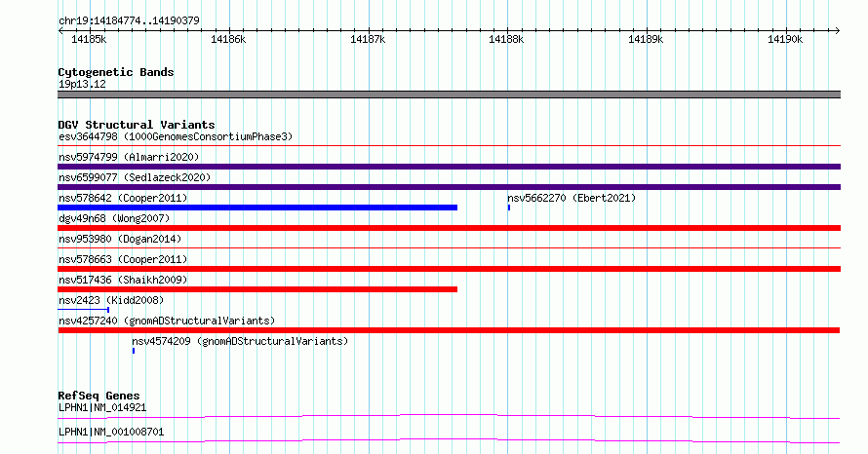Open the nsv5662270 (Ebert2021) label

pos(572,198)
